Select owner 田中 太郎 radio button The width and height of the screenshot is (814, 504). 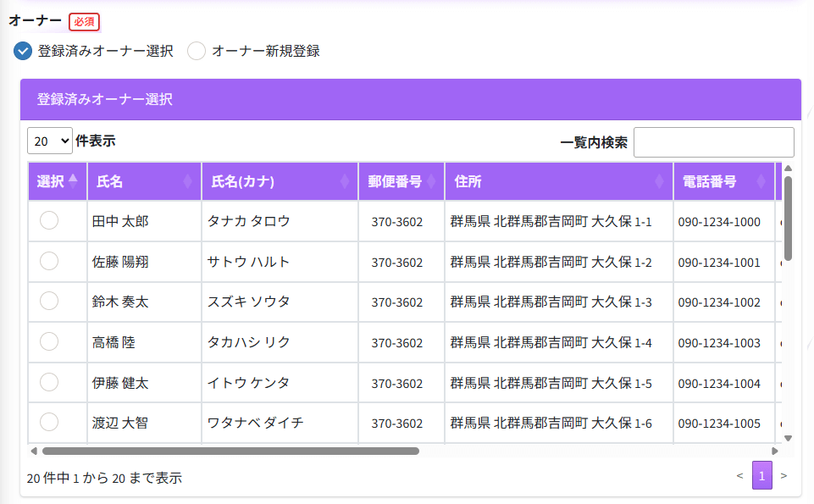point(49,220)
